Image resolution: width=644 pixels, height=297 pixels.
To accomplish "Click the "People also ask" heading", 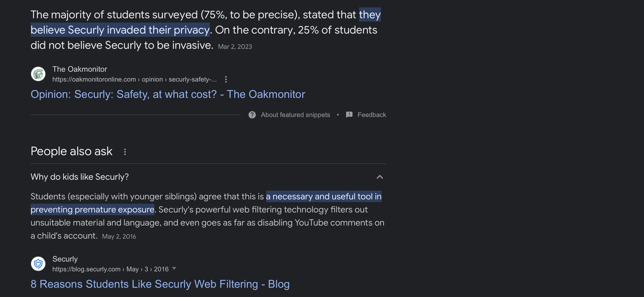I will tap(71, 151).
